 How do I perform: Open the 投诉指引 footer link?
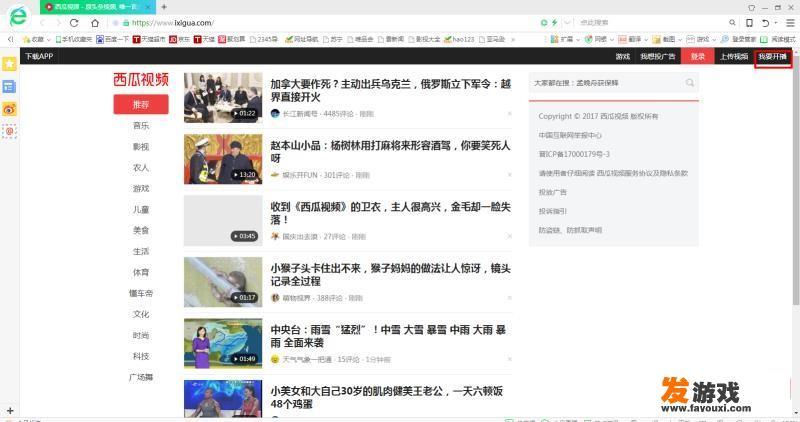(553, 211)
